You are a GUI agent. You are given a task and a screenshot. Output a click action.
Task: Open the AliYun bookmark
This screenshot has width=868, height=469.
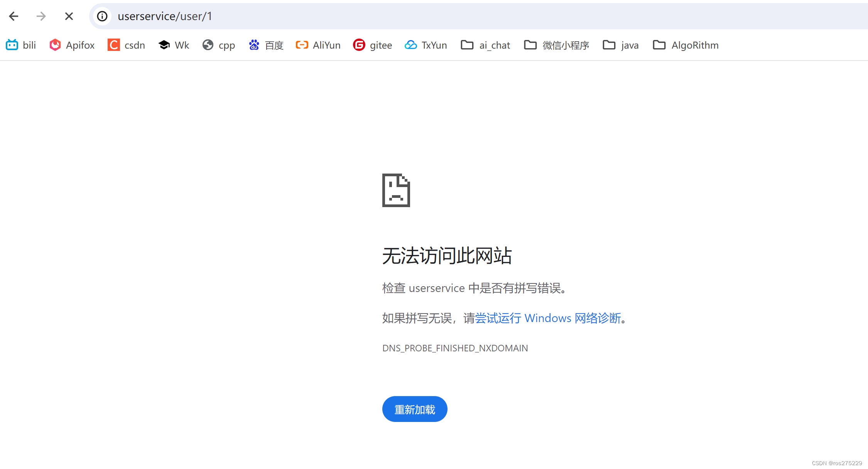318,45
